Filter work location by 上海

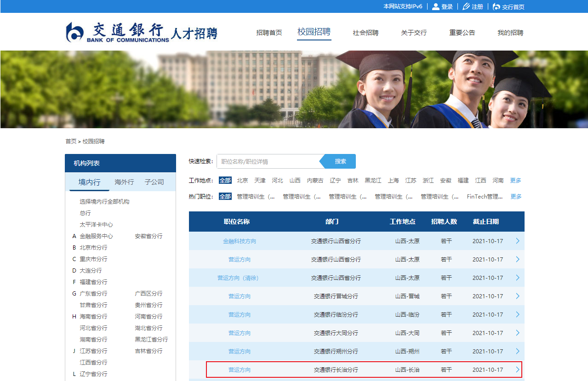[393, 181]
